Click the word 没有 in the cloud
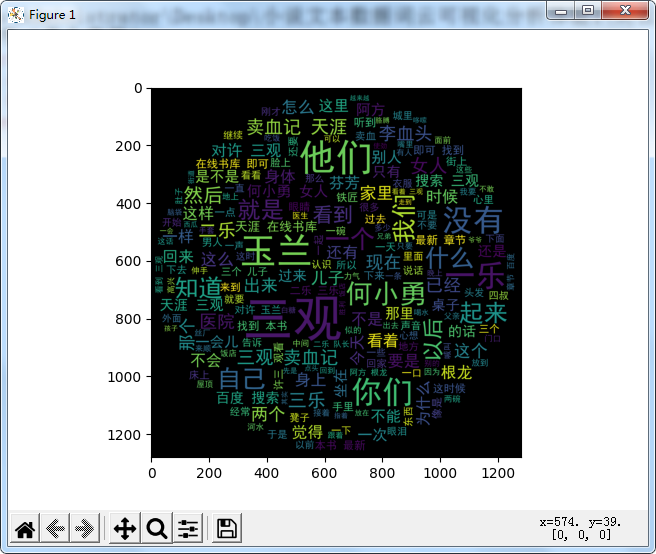 [x=472, y=220]
